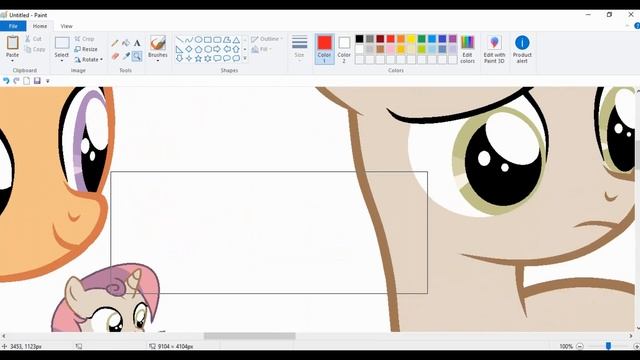This screenshot has width=640, height=360.
Task: Activate Color 1 foreground swatch
Action: (324, 49)
